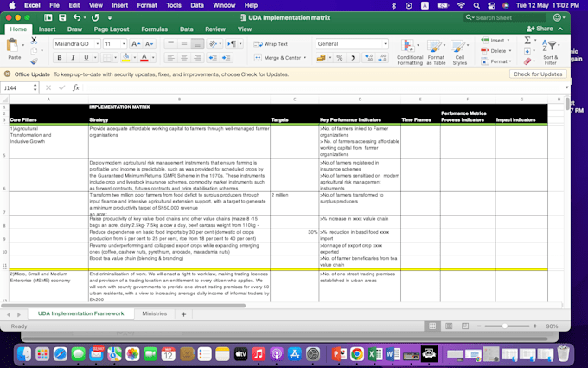Click the Format Painter brush icon
The image size is (588, 368).
tap(34, 61)
